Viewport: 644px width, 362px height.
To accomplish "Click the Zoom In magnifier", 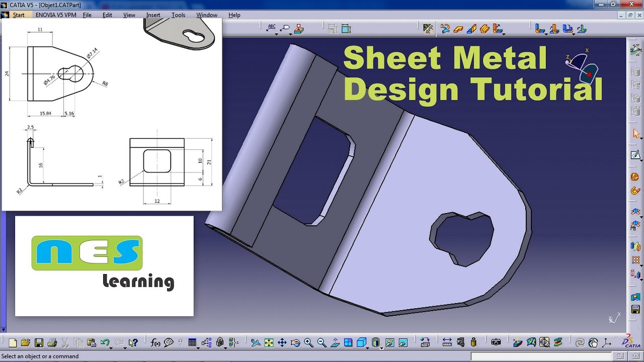I will (x=308, y=343).
